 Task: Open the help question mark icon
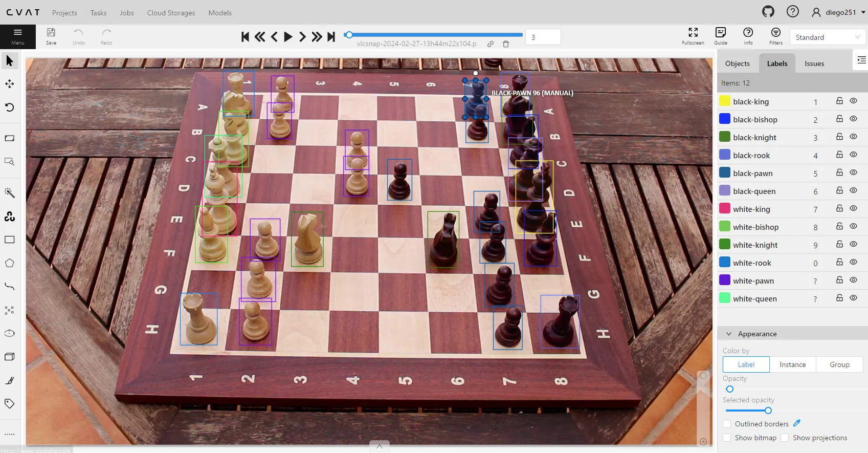coord(793,11)
